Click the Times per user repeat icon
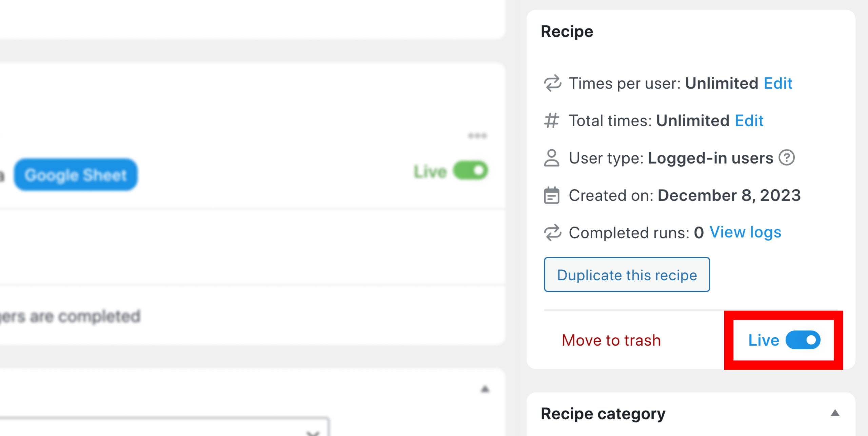The image size is (868, 436). pyautogui.click(x=552, y=83)
